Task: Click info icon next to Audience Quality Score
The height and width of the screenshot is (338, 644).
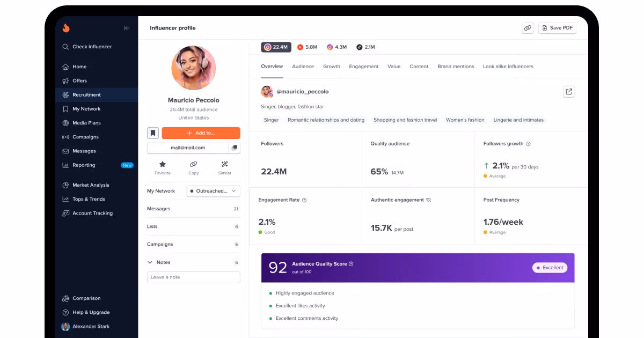Action: 351,264
